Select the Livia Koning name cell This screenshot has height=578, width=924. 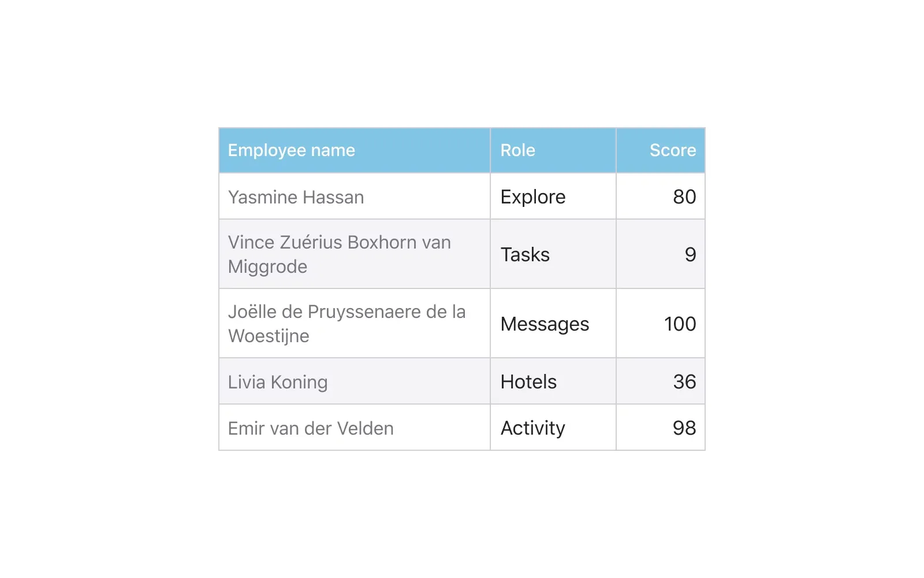[355, 381]
